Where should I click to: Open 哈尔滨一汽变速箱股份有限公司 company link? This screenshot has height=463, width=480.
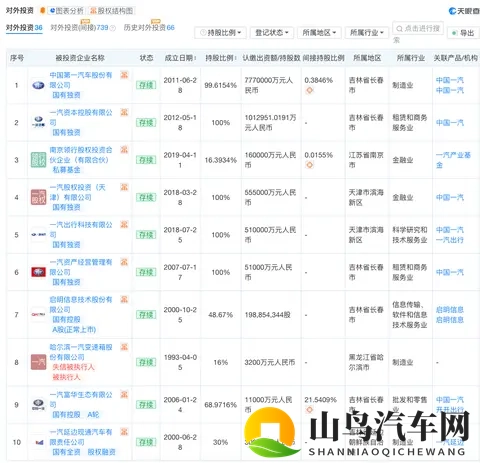(x=81, y=352)
